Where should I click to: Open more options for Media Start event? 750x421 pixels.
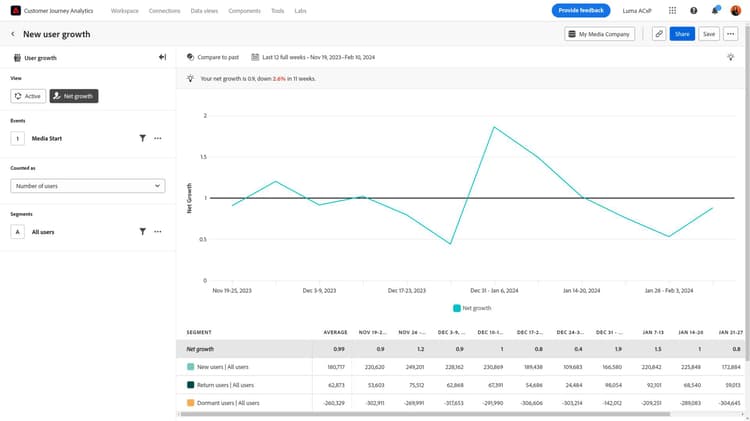pos(158,138)
